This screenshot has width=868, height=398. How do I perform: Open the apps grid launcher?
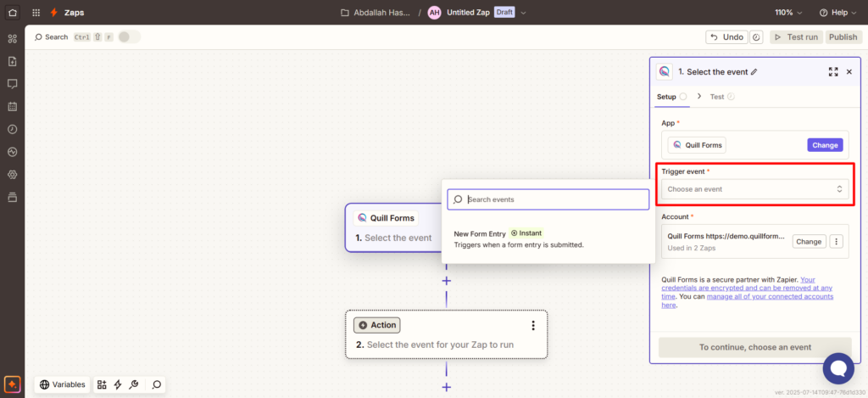pos(36,12)
